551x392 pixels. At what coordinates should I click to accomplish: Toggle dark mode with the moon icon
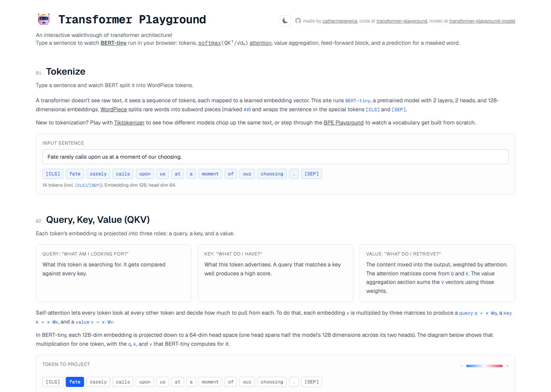click(x=285, y=21)
